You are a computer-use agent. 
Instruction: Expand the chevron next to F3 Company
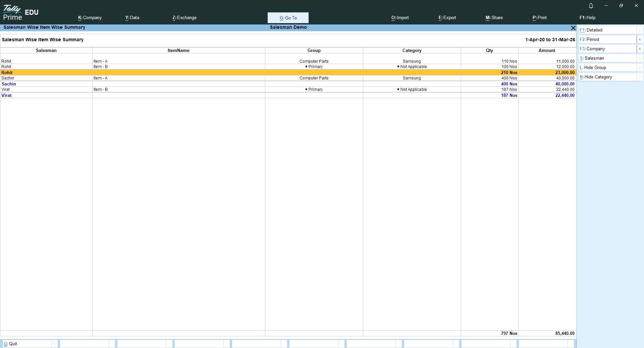(640, 49)
